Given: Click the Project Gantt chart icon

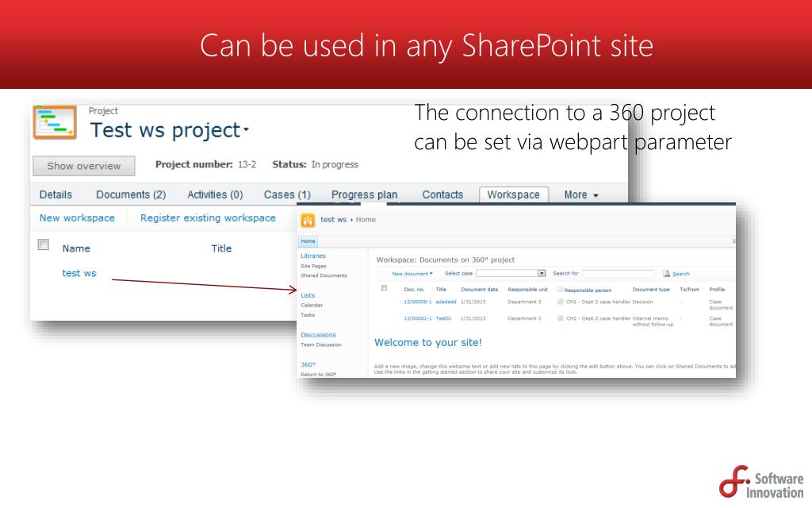Looking at the screenshot, I should 55,122.
